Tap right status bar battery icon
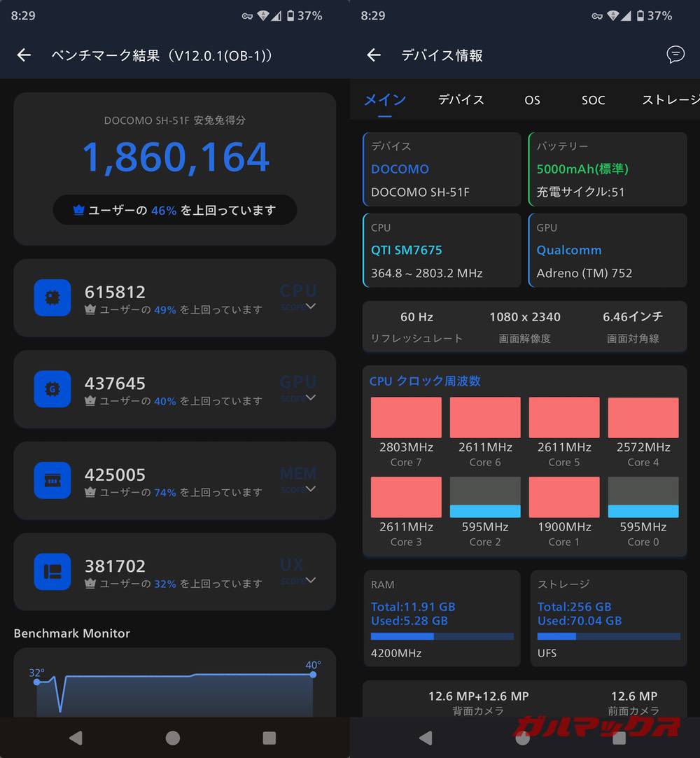This screenshot has width=700, height=758. 640,16
